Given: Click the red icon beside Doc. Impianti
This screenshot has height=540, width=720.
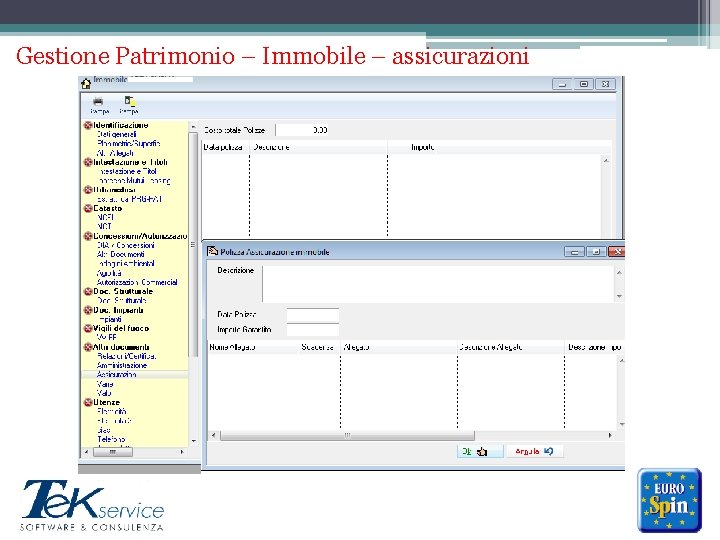Looking at the screenshot, I should coord(88,310).
